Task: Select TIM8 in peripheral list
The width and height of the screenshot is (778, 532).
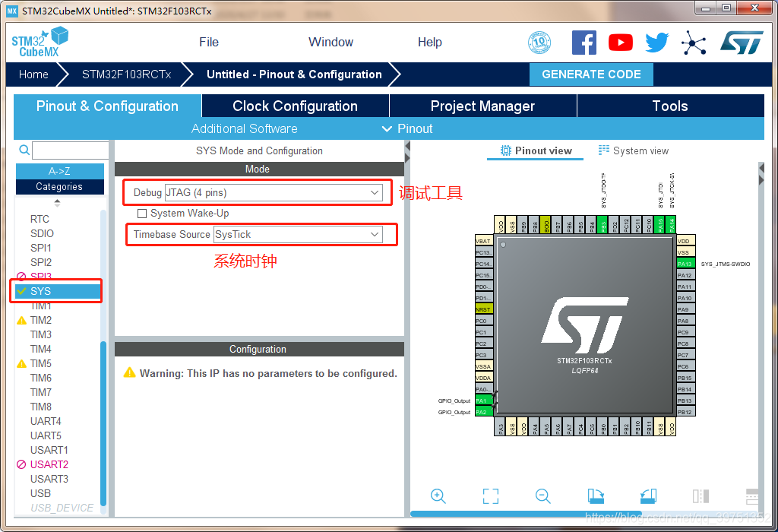Action: tap(41, 407)
